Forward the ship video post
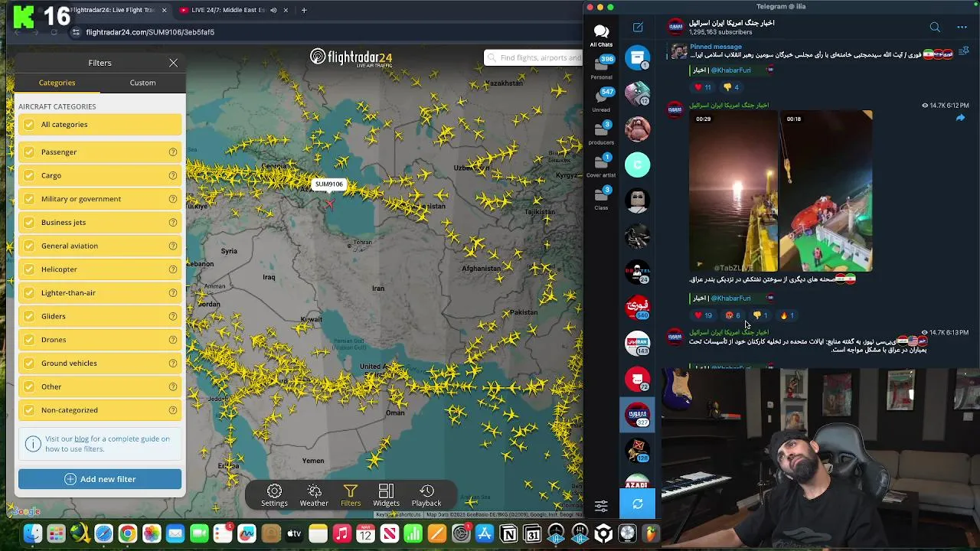Image resolution: width=980 pixels, height=551 pixels. click(x=960, y=118)
